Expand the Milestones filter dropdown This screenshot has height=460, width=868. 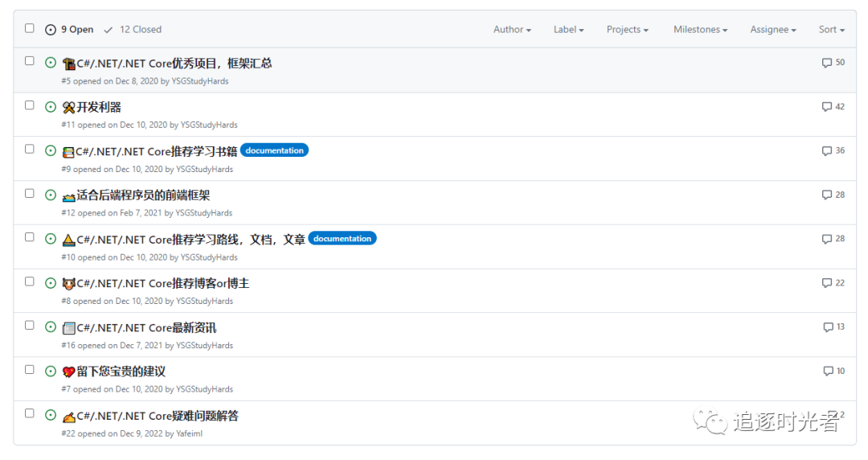pyautogui.click(x=700, y=30)
